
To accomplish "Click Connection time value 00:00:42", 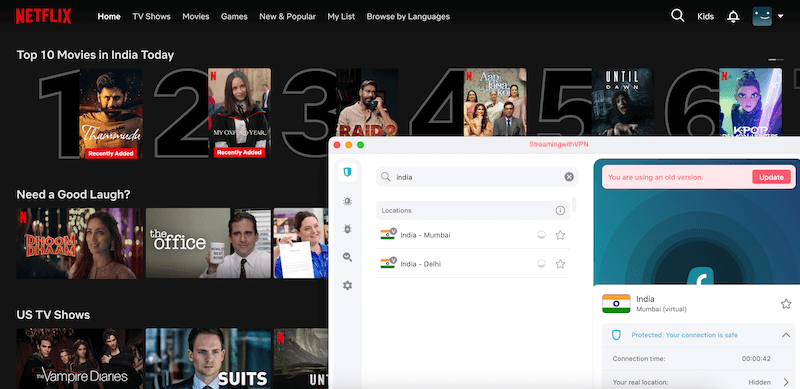I will coord(756,359).
